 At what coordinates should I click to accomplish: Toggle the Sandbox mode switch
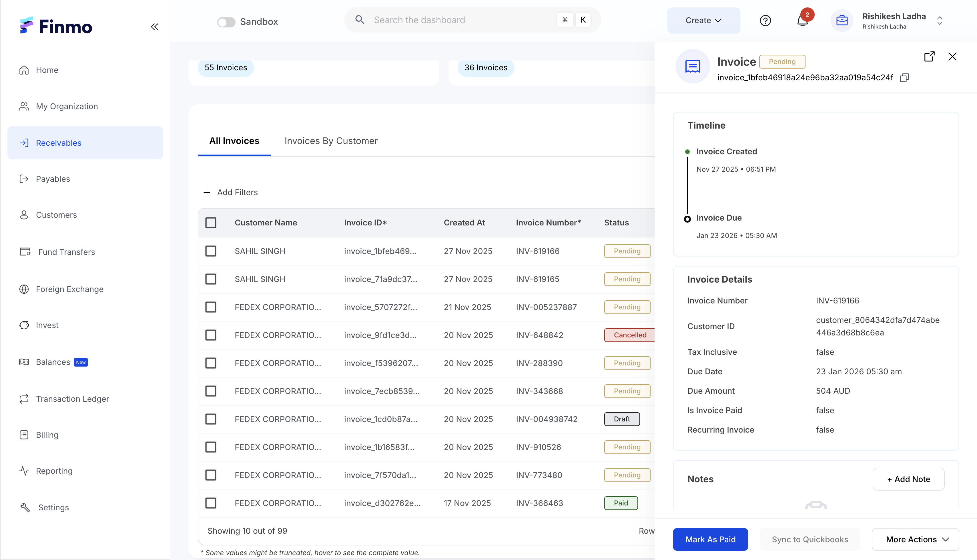226,22
